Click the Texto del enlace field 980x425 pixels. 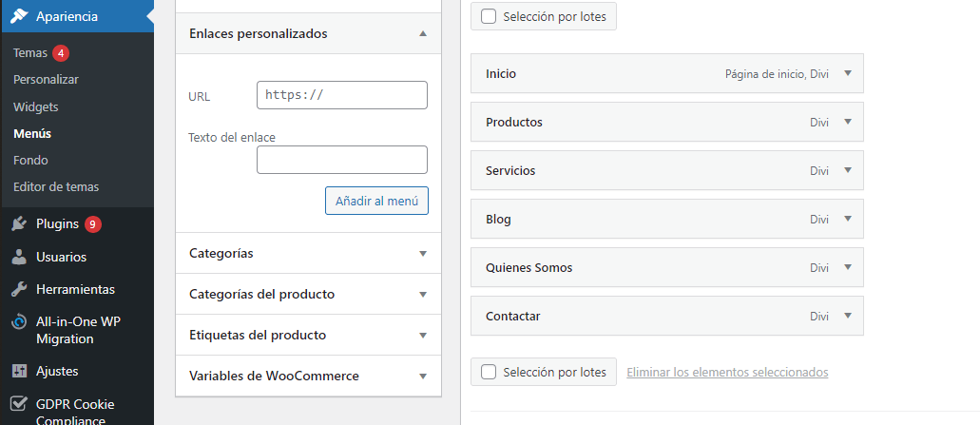click(x=342, y=160)
